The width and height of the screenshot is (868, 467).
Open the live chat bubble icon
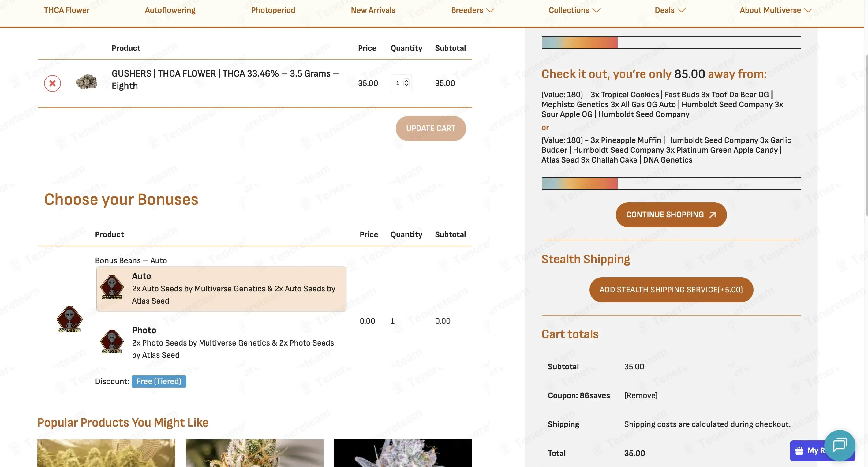pos(840,445)
